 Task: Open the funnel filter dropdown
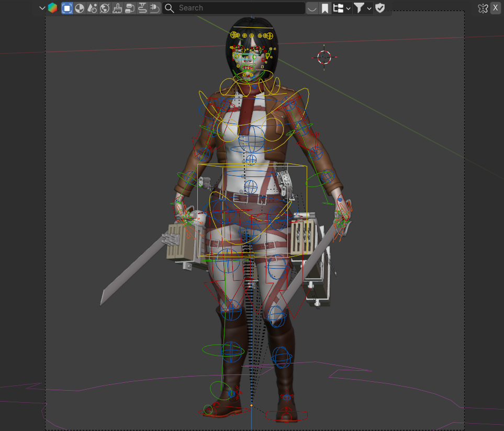click(x=362, y=8)
